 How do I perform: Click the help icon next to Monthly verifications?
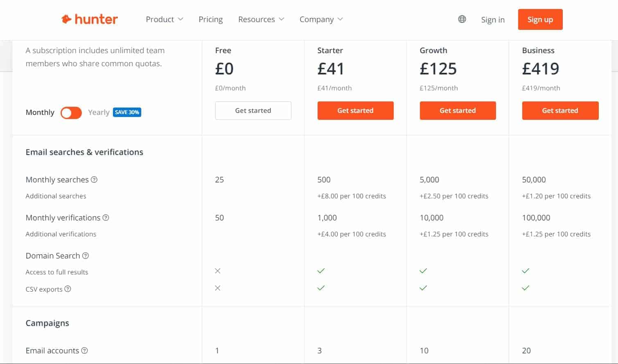(x=106, y=218)
